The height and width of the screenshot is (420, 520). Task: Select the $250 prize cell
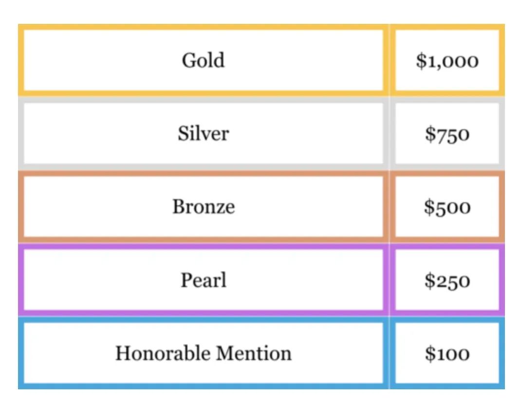click(x=447, y=280)
